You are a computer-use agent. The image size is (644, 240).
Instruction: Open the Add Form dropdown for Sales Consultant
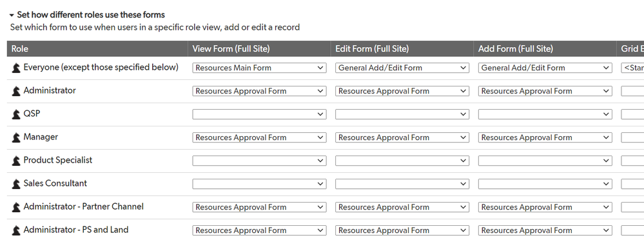coord(545,184)
